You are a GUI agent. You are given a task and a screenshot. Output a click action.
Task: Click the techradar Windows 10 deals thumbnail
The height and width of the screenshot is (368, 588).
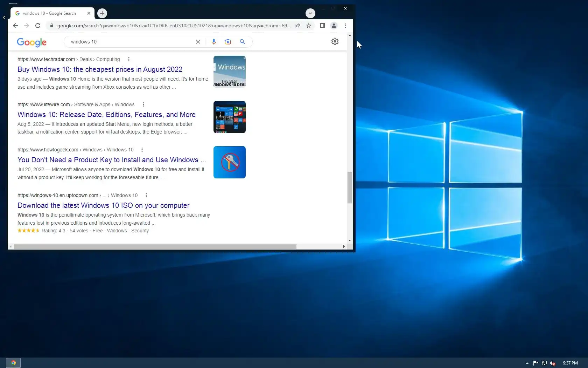point(230,72)
